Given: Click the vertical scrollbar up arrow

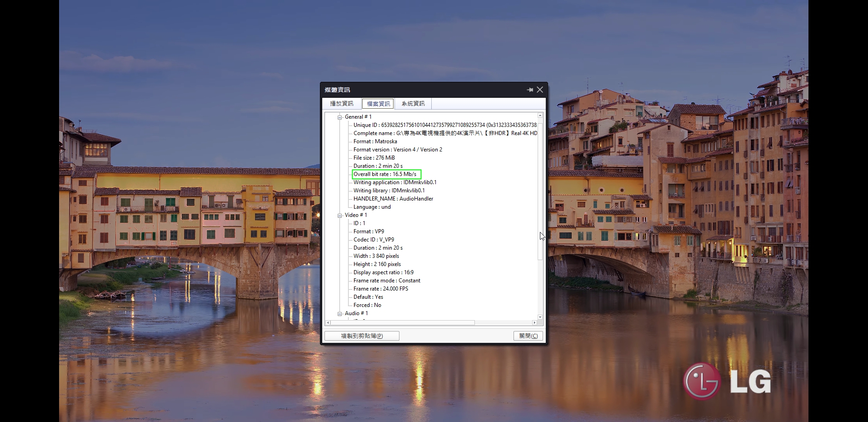Looking at the screenshot, I should click(540, 116).
